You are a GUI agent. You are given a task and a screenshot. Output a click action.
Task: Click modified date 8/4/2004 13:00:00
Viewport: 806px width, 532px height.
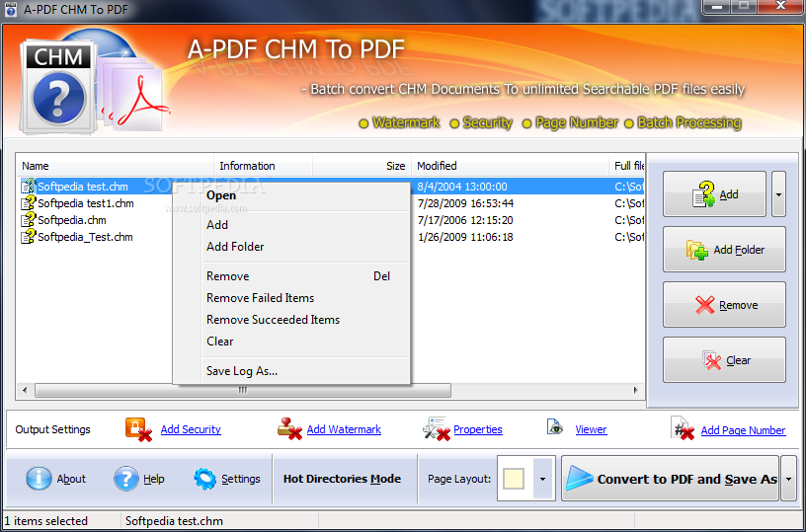pos(462,187)
